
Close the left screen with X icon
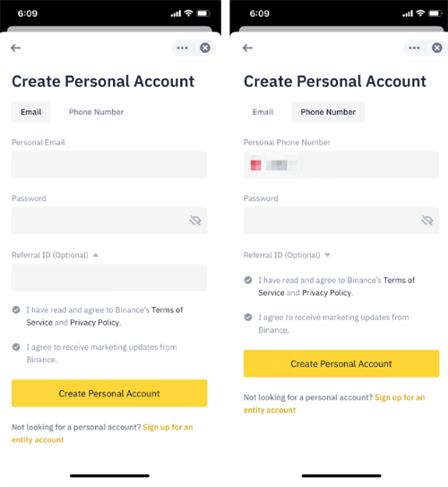pos(205,48)
